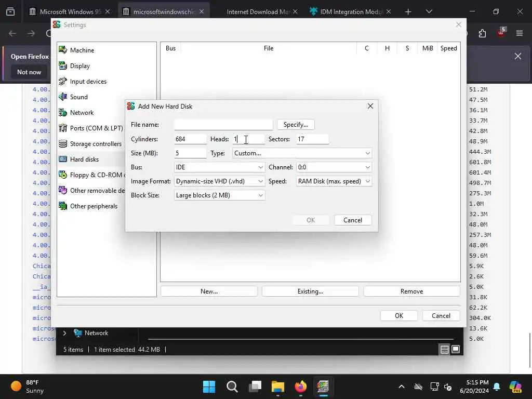Screen dimensions: 532x399
Task: Open Windows Start menu
Action: click(x=209, y=387)
